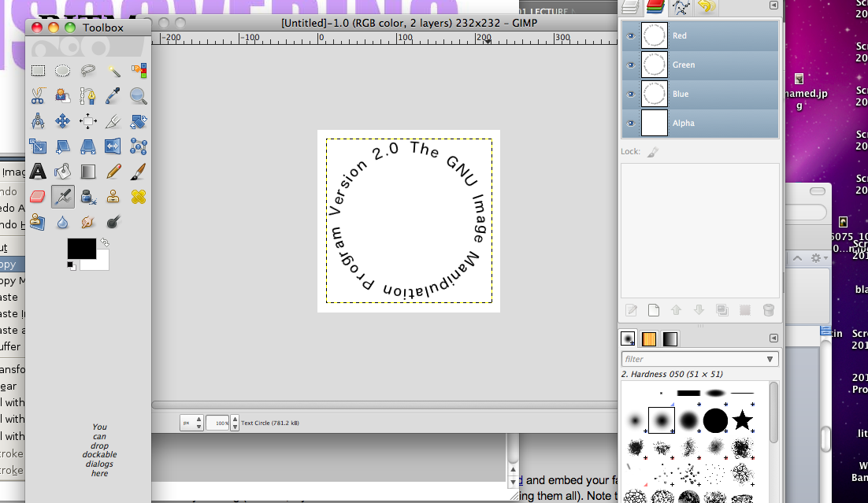Select the Color Picker eyedropper tool
868x503 pixels.
coord(113,96)
